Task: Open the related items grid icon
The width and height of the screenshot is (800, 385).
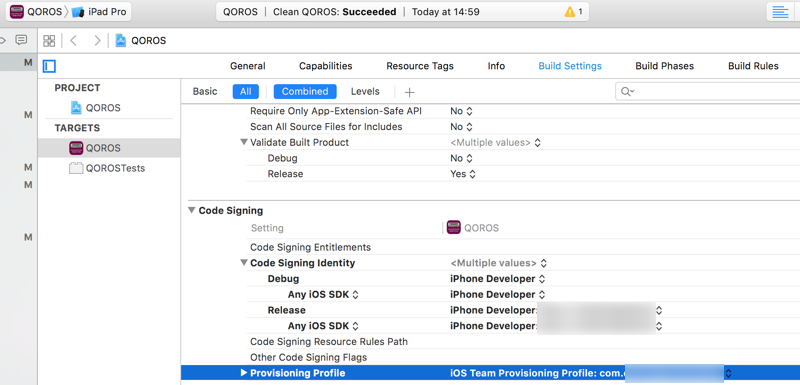Action: click(x=49, y=41)
